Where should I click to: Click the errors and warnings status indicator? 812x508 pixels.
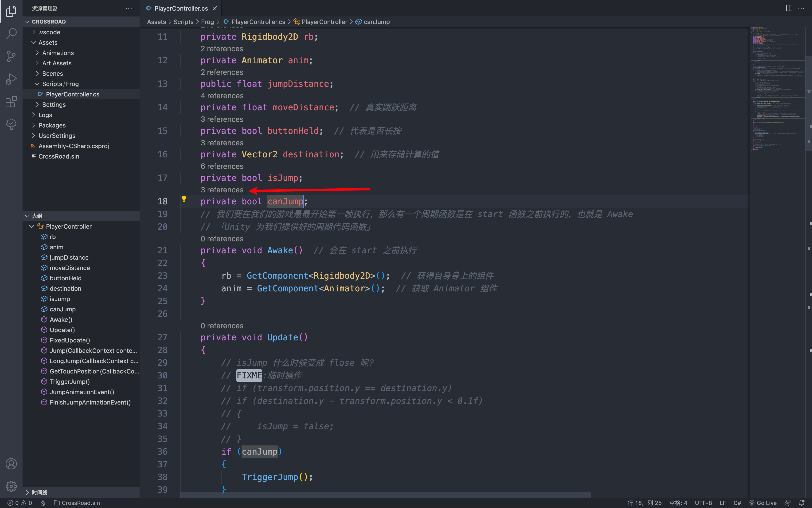[20, 503]
